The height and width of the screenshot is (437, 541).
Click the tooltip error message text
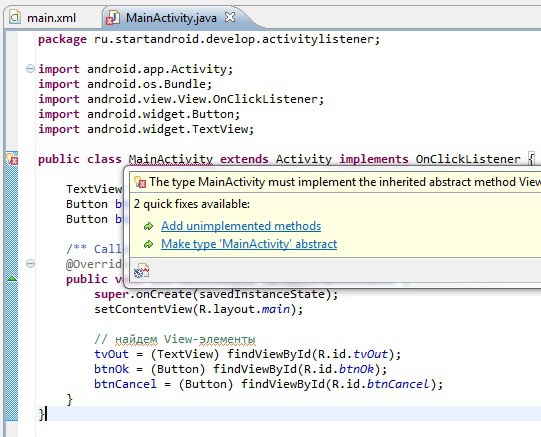(345, 182)
